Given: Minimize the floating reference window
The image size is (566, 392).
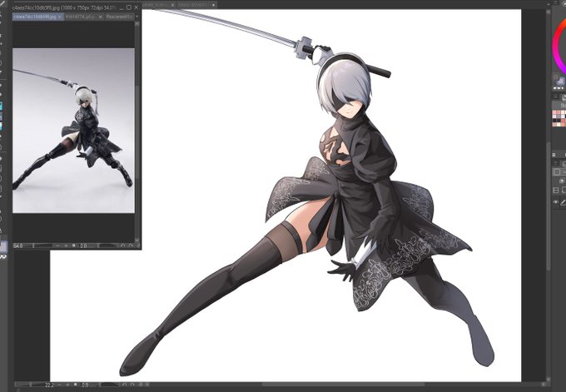Looking at the screenshot, I should pos(122,7).
